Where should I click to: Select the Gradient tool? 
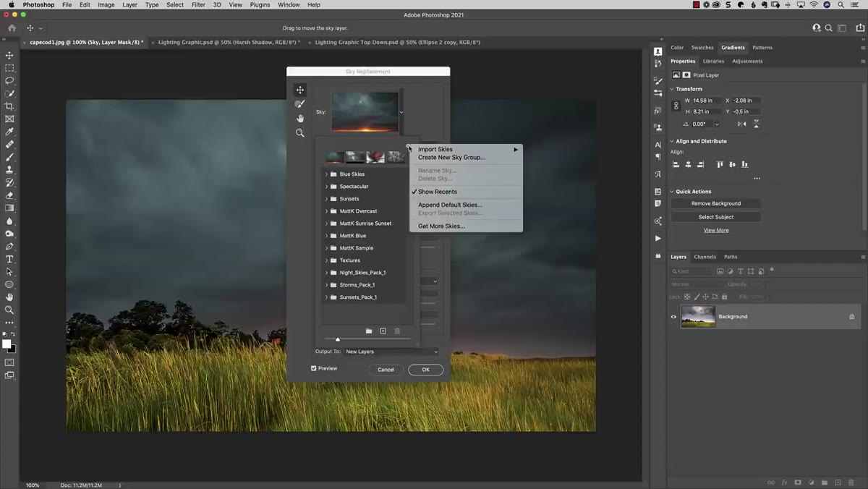[x=9, y=208]
